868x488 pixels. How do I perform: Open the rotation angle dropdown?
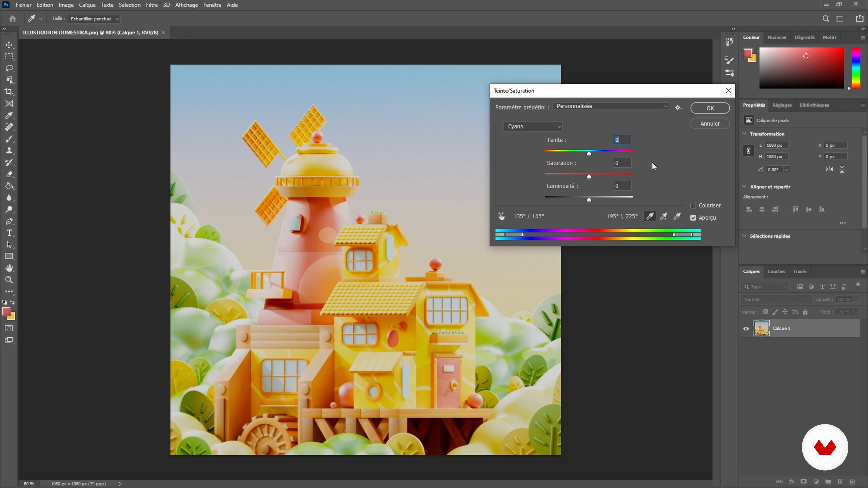point(787,169)
